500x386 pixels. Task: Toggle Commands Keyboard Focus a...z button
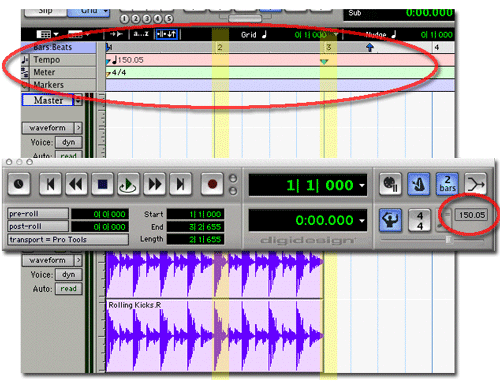point(141,34)
